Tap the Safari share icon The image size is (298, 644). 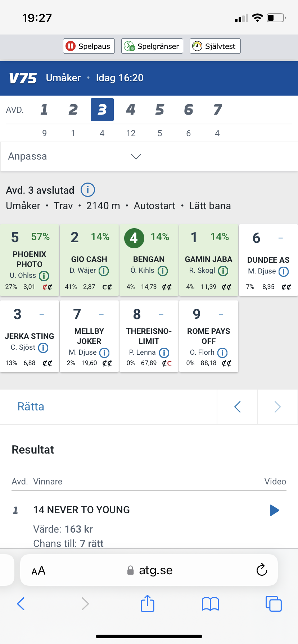click(x=147, y=603)
